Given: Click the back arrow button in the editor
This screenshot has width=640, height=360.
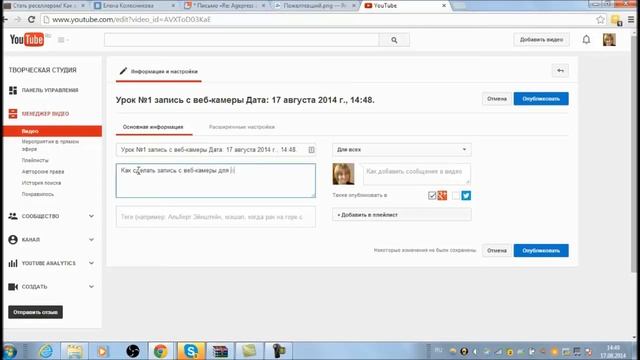Looking at the screenshot, I should coord(560,71).
